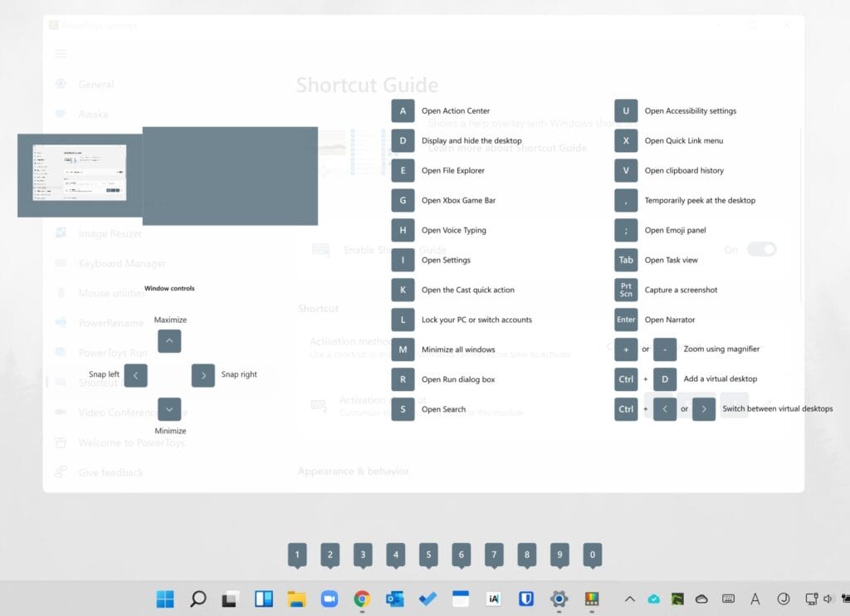This screenshot has height=616, width=850.
Task: Click the U key tile for Accessibility settings
Action: click(626, 110)
